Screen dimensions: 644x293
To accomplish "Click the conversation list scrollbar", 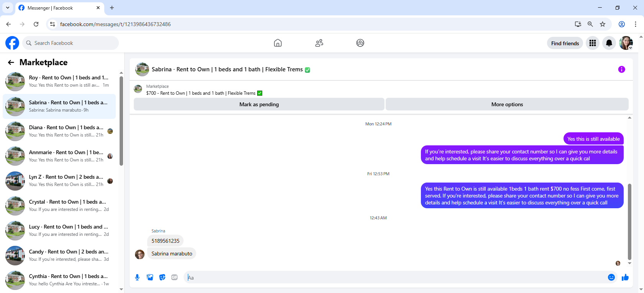I will click(121, 121).
